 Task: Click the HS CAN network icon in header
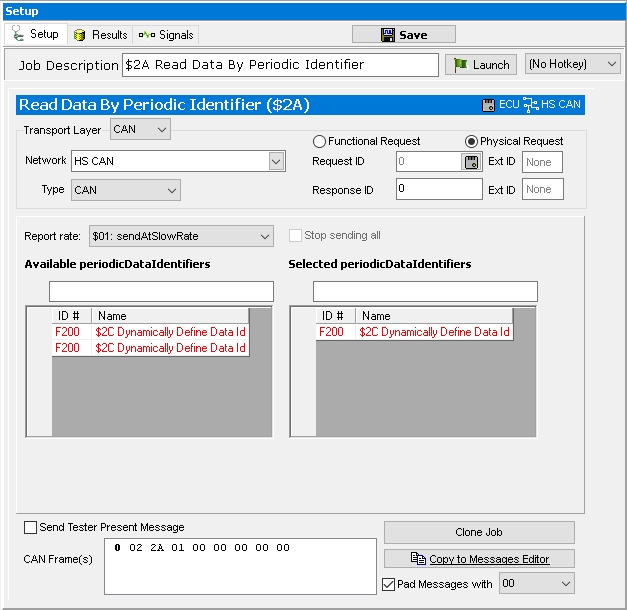(x=530, y=104)
